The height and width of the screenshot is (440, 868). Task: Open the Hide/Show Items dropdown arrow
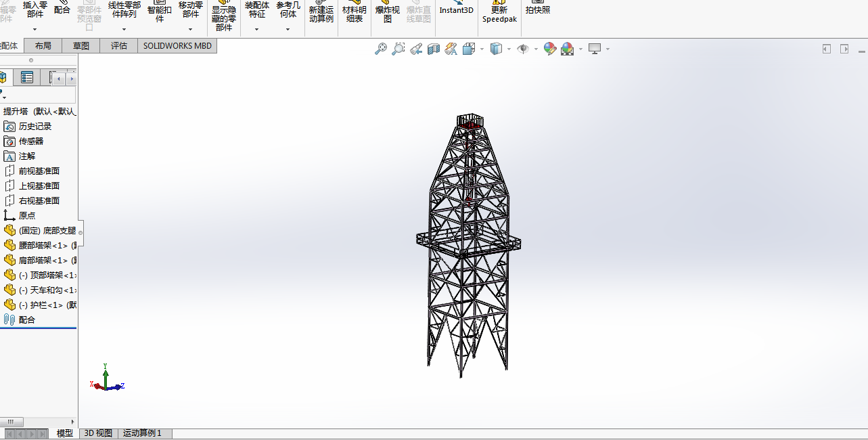[536, 49]
